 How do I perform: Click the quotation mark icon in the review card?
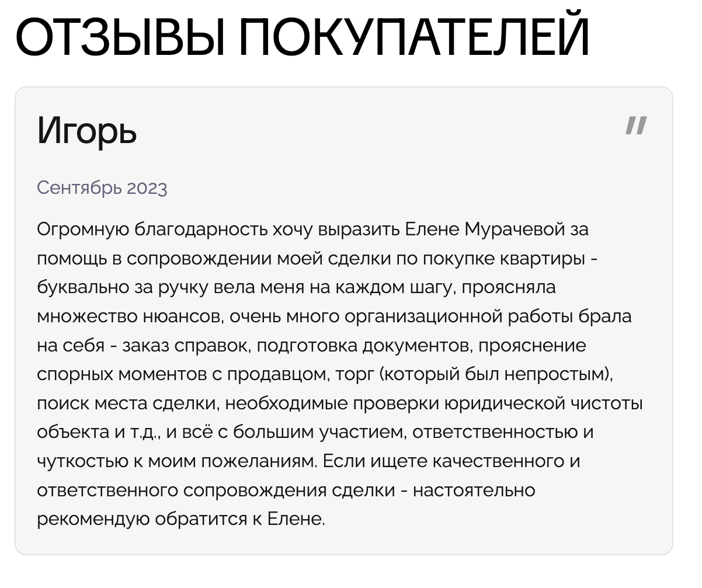[x=636, y=126]
